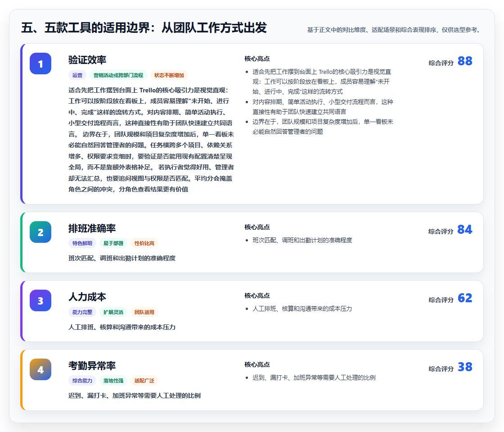Click the 能力完整 tag
Image resolution: width=504 pixels, height=432 pixels.
(82, 312)
